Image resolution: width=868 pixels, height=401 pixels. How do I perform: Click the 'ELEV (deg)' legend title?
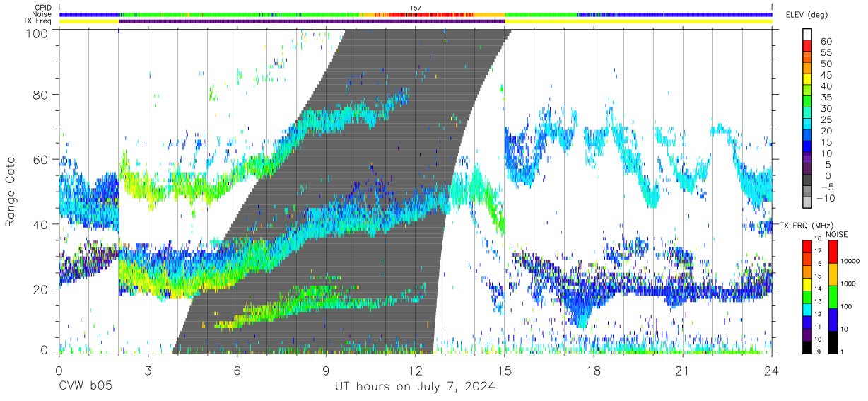coord(807,15)
